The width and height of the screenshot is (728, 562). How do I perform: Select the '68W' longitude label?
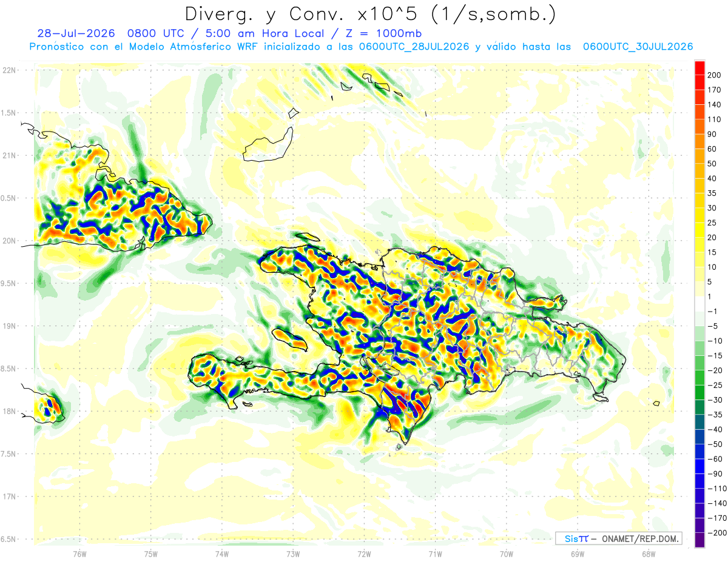[x=649, y=554]
